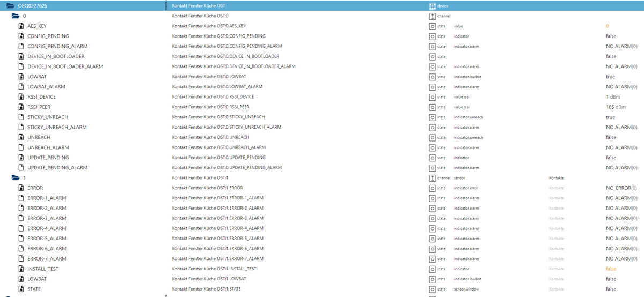Click the channel type icon for channel 1
This screenshot has width=644, height=297.
(x=433, y=177)
